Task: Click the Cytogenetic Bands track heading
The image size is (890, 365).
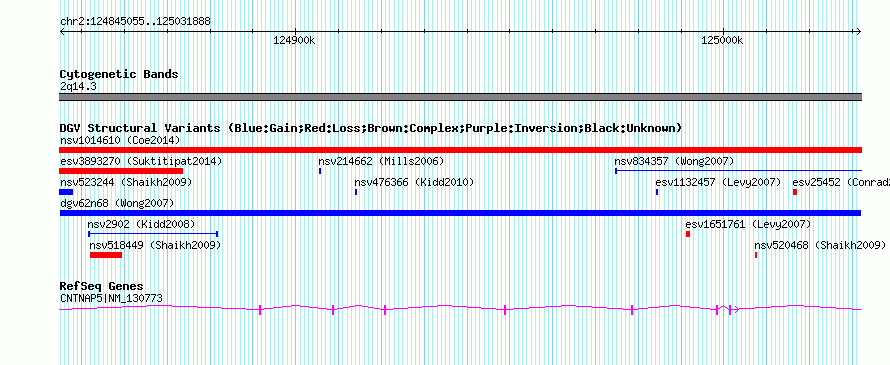Action: 119,74
